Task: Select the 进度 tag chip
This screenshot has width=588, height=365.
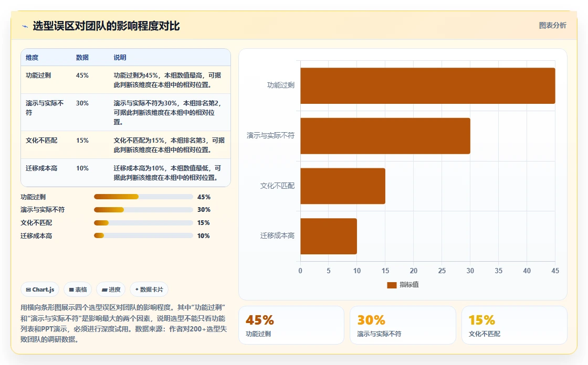Action: point(111,289)
